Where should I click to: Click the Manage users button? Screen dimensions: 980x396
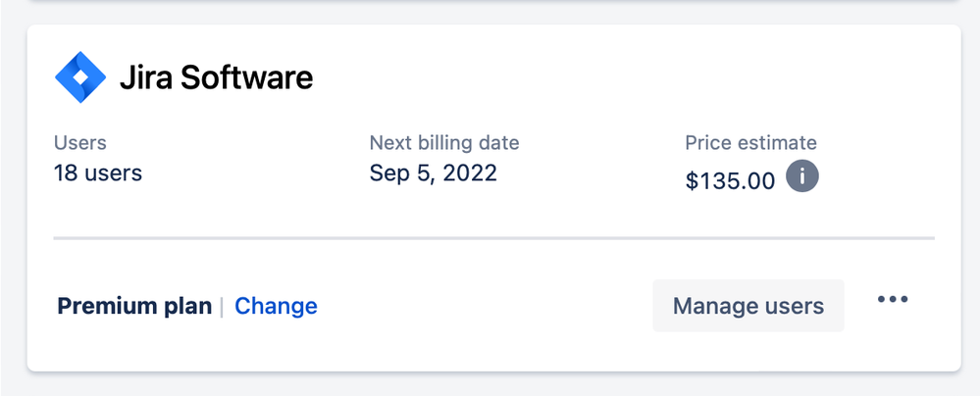pyautogui.click(x=748, y=306)
